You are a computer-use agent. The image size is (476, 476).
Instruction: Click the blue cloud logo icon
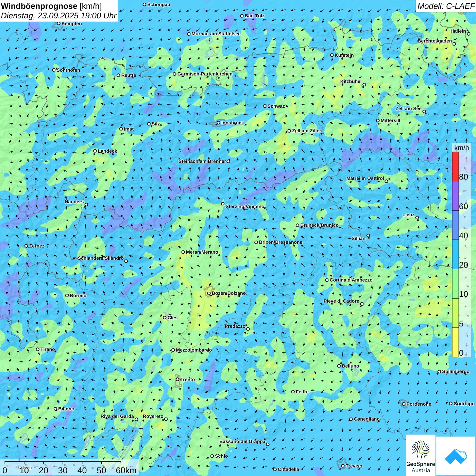pos(456,456)
